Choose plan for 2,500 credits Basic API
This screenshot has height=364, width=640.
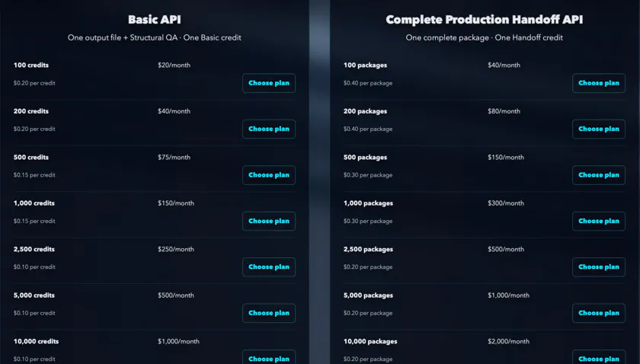point(268,267)
